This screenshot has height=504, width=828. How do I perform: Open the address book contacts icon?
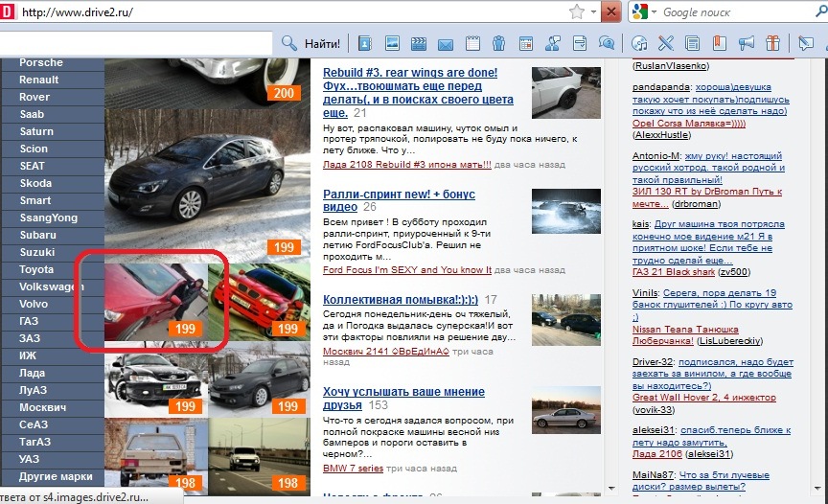click(x=365, y=43)
